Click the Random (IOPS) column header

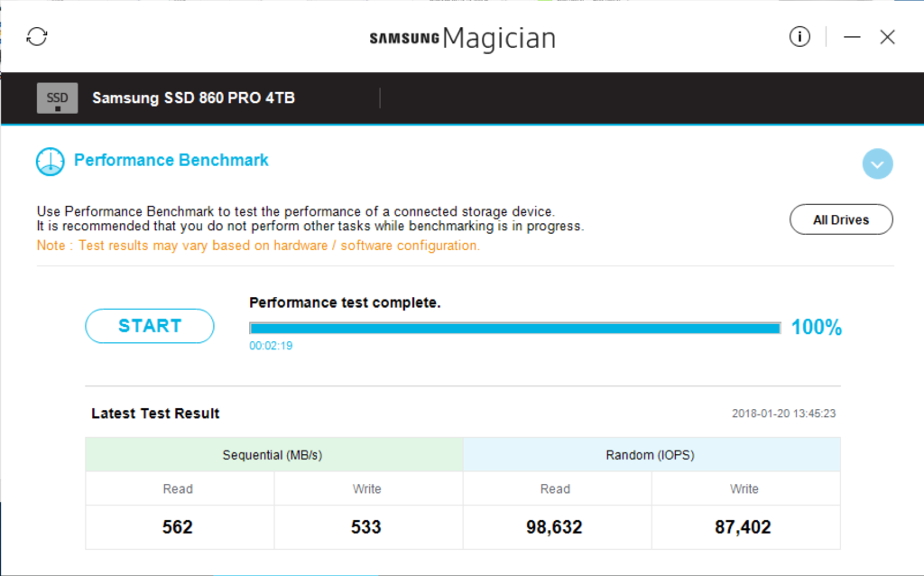point(650,455)
